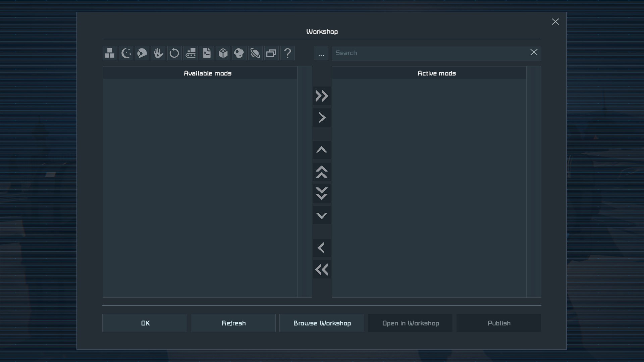Click the production conveyor filter icon
Screen dimensions: 644x362
click(191, 53)
